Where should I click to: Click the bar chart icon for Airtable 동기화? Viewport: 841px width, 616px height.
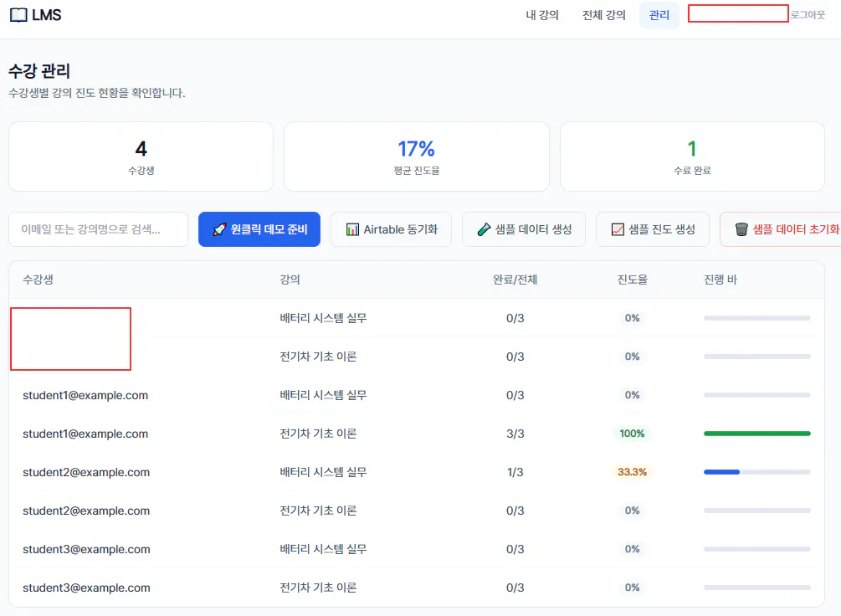353,228
